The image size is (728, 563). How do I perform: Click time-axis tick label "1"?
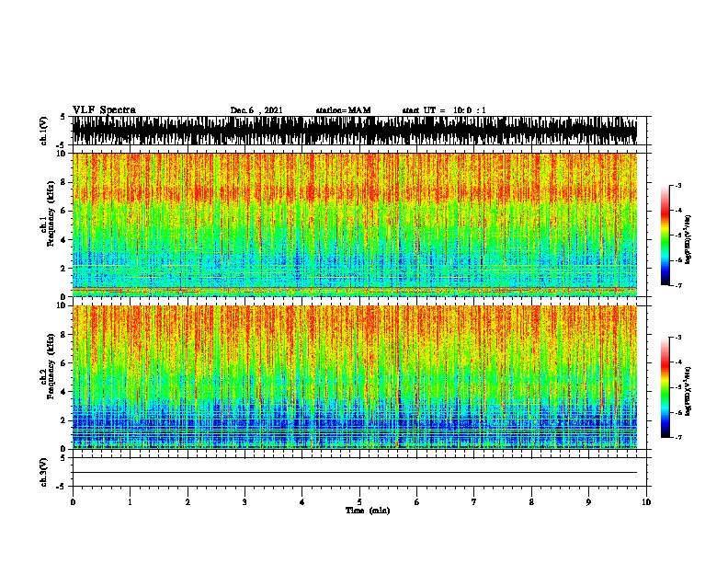coord(130,501)
